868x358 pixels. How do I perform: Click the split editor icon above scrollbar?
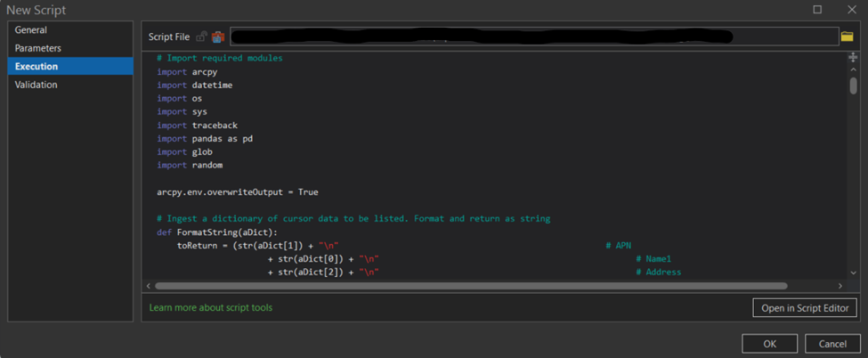click(853, 57)
